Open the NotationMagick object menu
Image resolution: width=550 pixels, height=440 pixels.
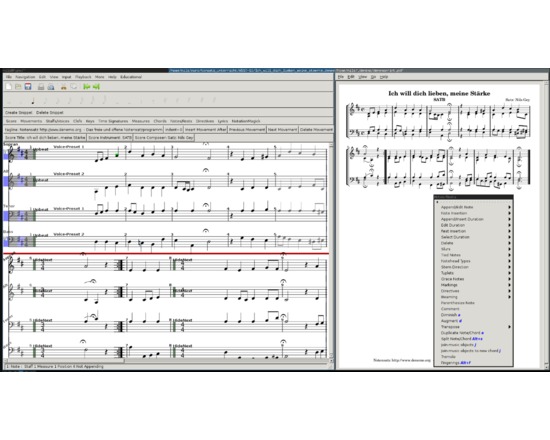(x=246, y=121)
